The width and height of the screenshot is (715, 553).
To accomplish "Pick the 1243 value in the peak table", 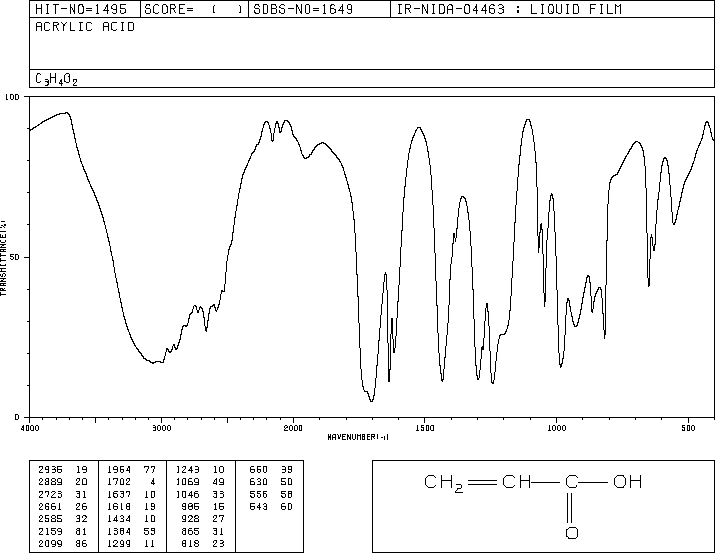I will coord(187,470).
